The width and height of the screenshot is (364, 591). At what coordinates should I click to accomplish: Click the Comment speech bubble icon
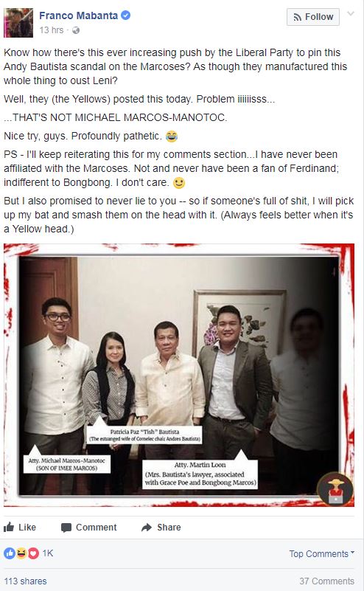[66, 528]
